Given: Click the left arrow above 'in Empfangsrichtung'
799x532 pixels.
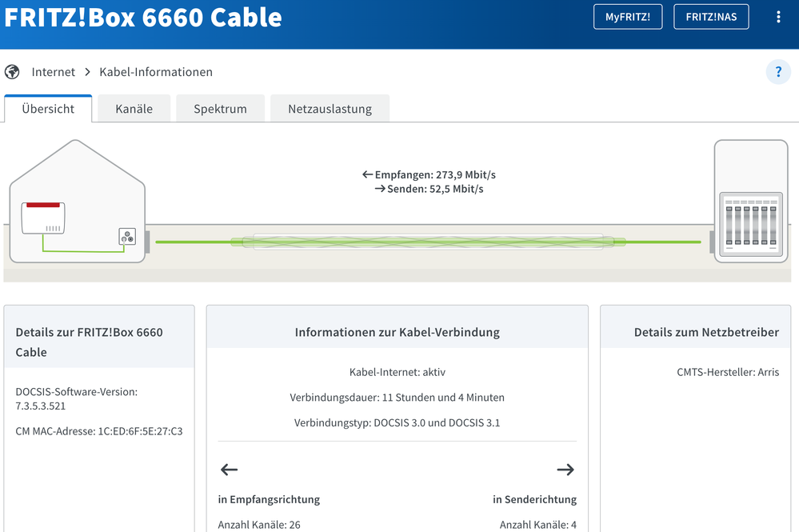Looking at the screenshot, I should (x=230, y=470).
